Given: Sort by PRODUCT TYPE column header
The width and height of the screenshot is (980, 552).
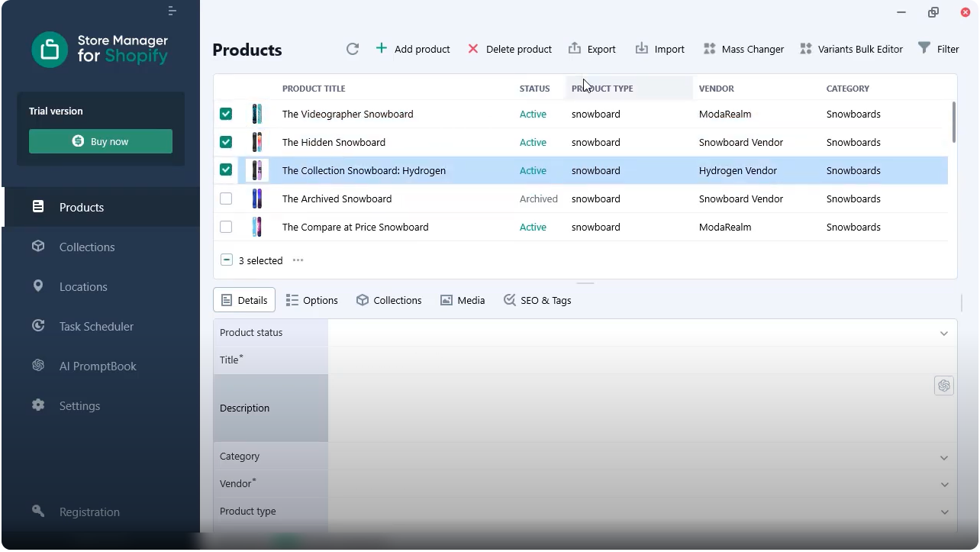Looking at the screenshot, I should pos(602,89).
